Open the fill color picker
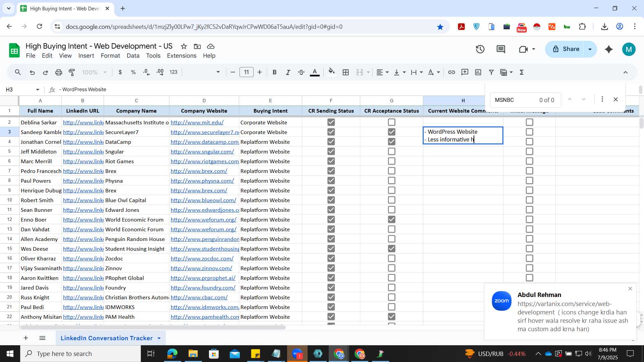Screen dimensions: 644x362 point(331,72)
